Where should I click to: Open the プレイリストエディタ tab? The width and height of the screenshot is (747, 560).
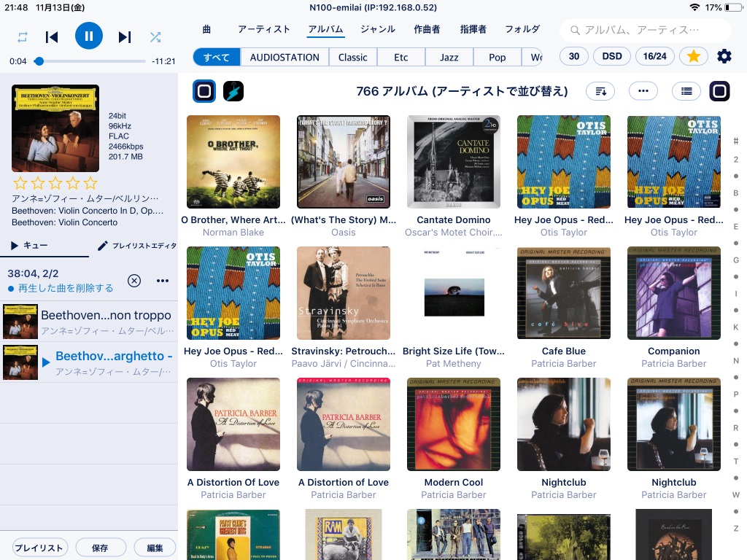pos(137,245)
